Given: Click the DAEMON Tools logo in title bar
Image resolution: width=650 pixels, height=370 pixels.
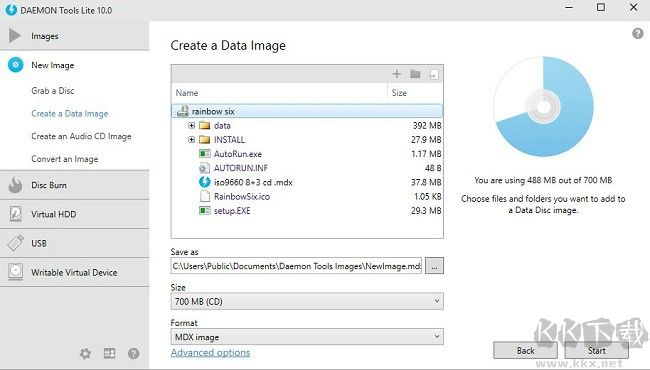Looking at the screenshot, I should 11,10.
